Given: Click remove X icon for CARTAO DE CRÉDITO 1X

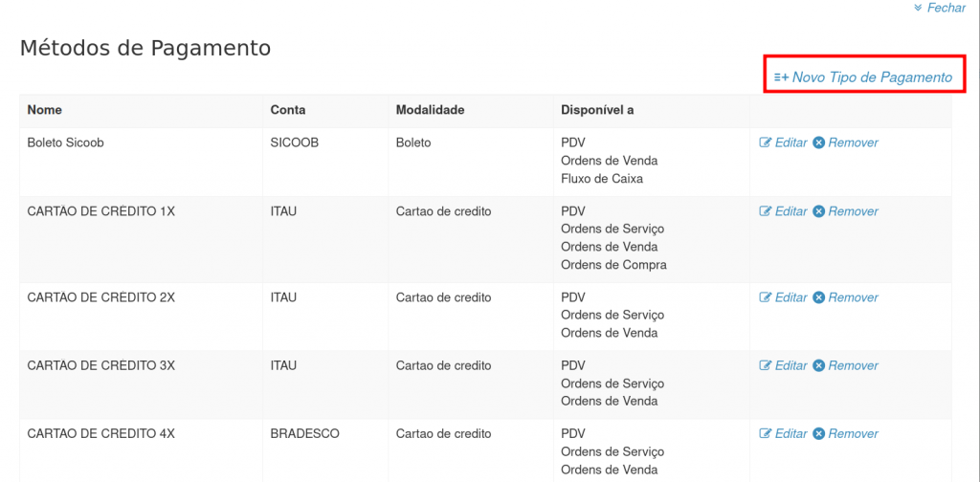Looking at the screenshot, I should 818,211.
